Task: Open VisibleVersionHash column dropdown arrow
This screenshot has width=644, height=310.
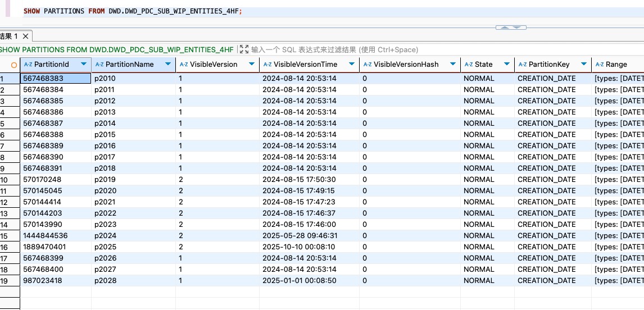Action: (452, 65)
